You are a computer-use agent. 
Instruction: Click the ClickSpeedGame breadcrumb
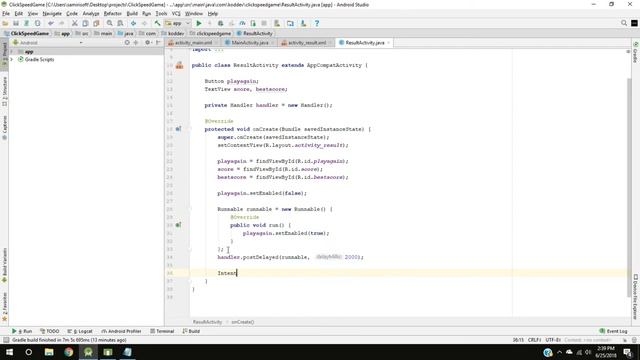27,33
